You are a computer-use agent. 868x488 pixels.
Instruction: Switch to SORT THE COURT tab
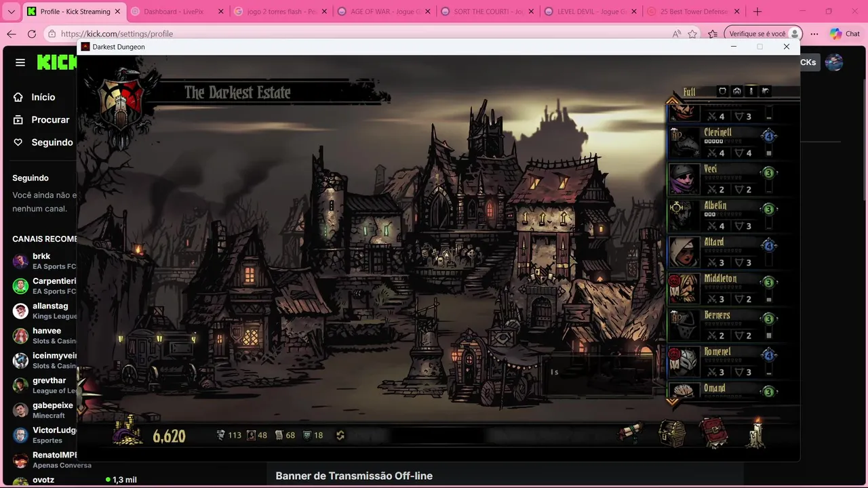487,12
